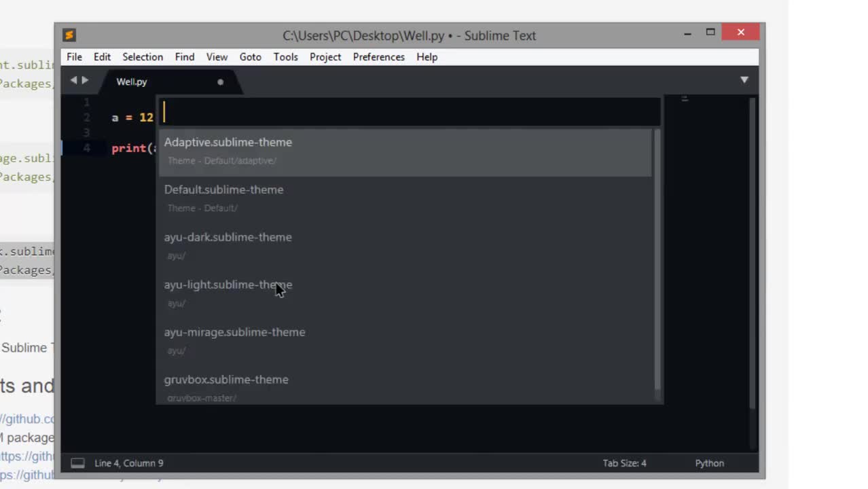Click unsaved-changes dot on Well.py tab
868x489 pixels.
tap(220, 82)
